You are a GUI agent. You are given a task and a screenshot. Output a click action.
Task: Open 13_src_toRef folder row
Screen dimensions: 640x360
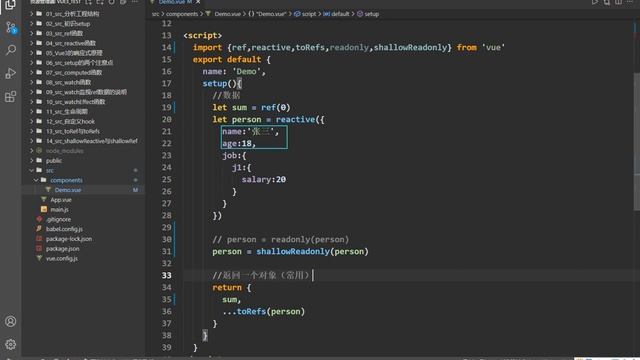click(x=83, y=131)
